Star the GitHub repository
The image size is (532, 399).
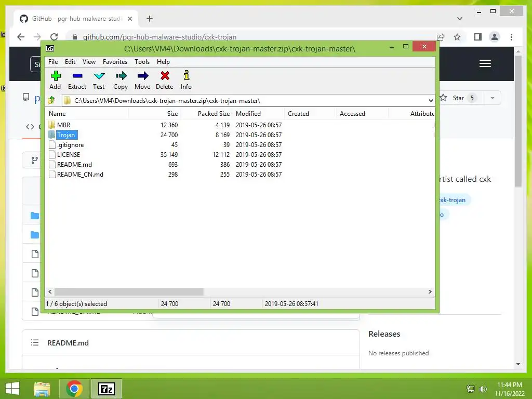pos(458,98)
